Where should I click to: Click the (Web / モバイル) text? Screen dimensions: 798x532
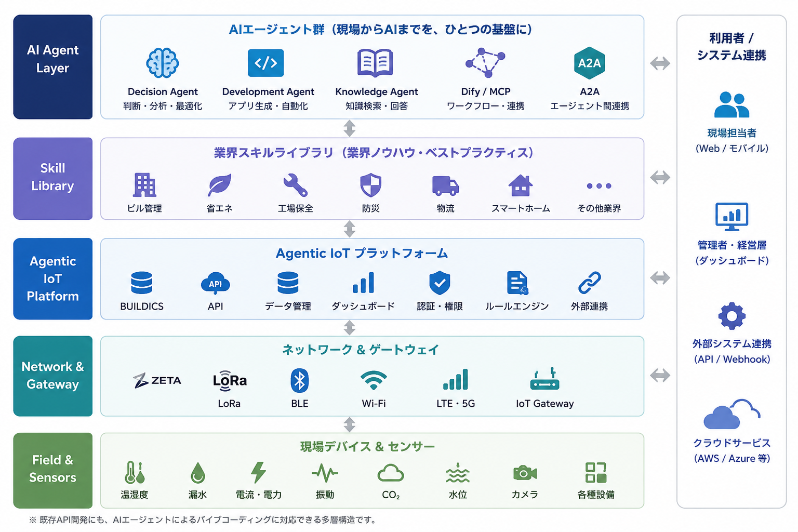(732, 149)
